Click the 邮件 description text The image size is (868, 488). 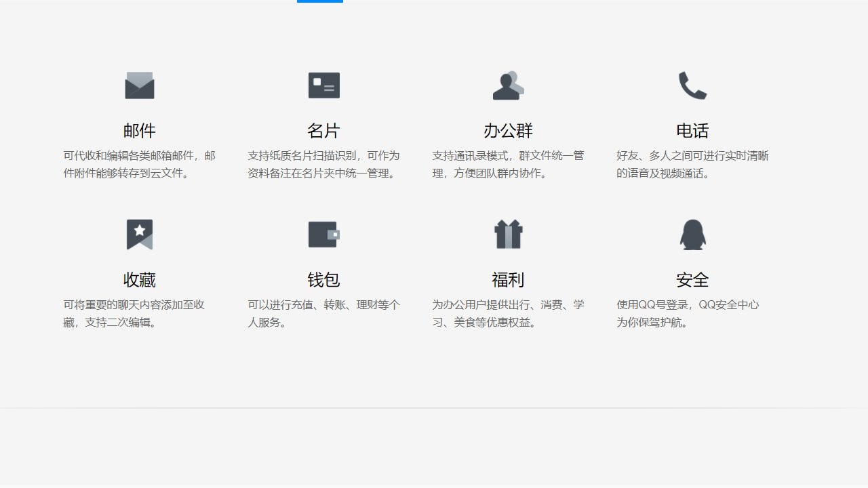pyautogui.click(x=140, y=164)
